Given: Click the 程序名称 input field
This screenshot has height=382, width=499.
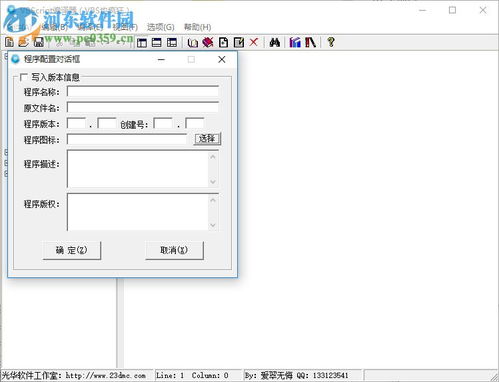Looking at the screenshot, I should coord(143,91).
